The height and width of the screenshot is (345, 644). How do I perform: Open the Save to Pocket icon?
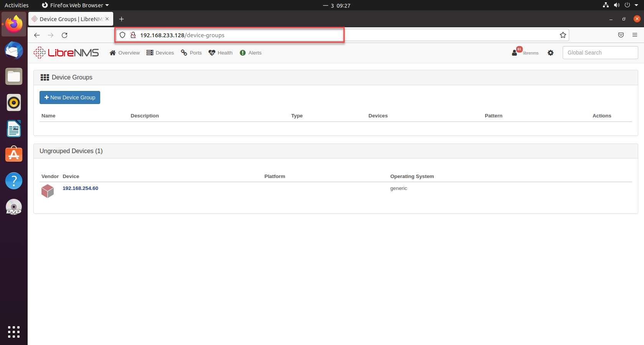click(x=621, y=35)
